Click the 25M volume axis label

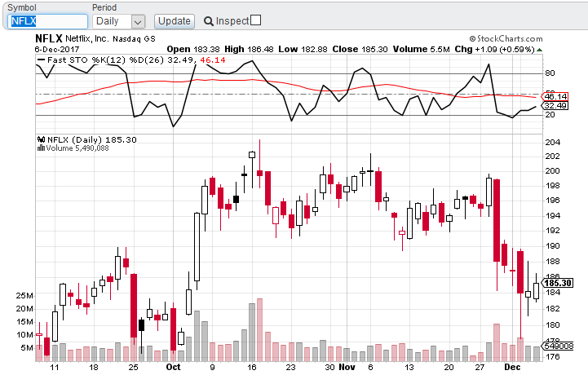[24, 295]
